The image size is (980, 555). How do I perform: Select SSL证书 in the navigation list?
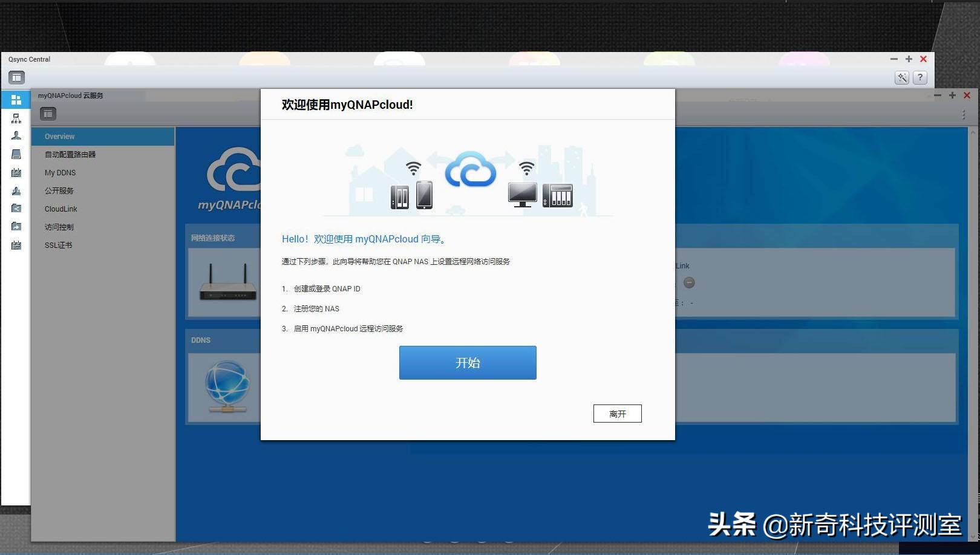[57, 245]
